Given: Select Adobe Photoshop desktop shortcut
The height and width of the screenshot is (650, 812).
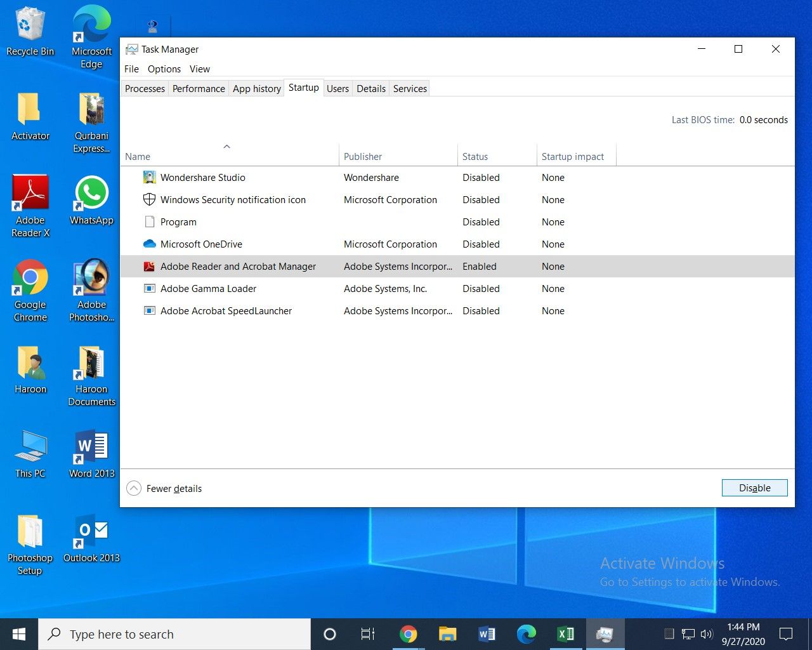Looking at the screenshot, I should click(91, 291).
